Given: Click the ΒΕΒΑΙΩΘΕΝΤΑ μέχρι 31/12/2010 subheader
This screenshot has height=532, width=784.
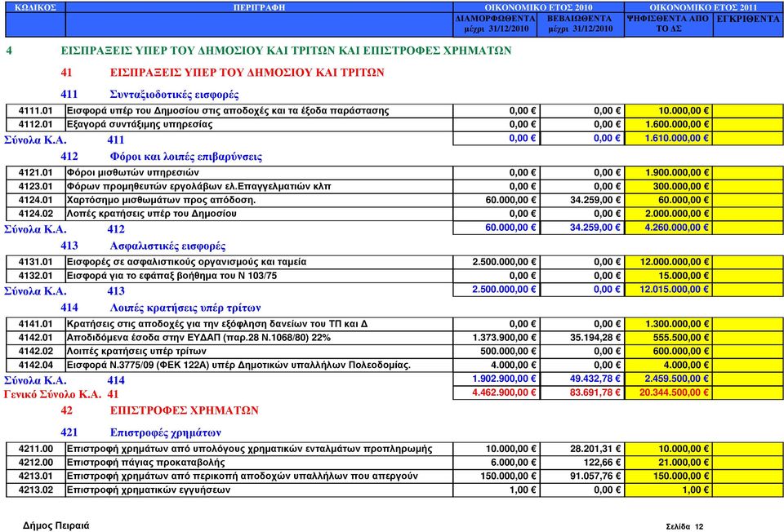Looking at the screenshot, I should click(x=580, y=24).
